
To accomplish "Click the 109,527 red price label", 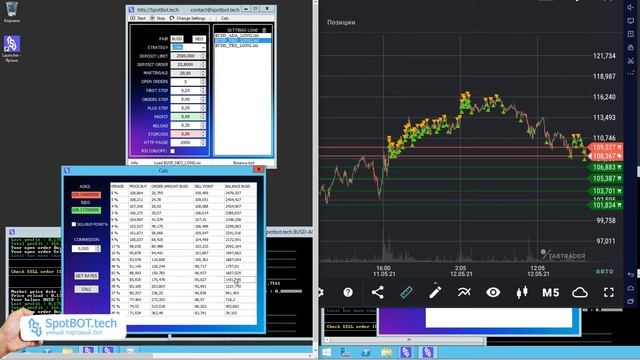I will click(x=605, y=147).
